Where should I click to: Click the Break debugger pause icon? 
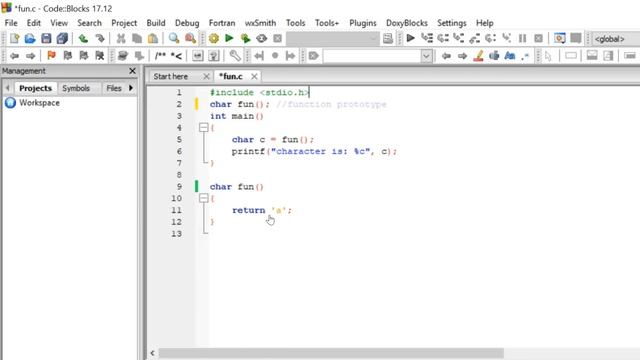522,39
